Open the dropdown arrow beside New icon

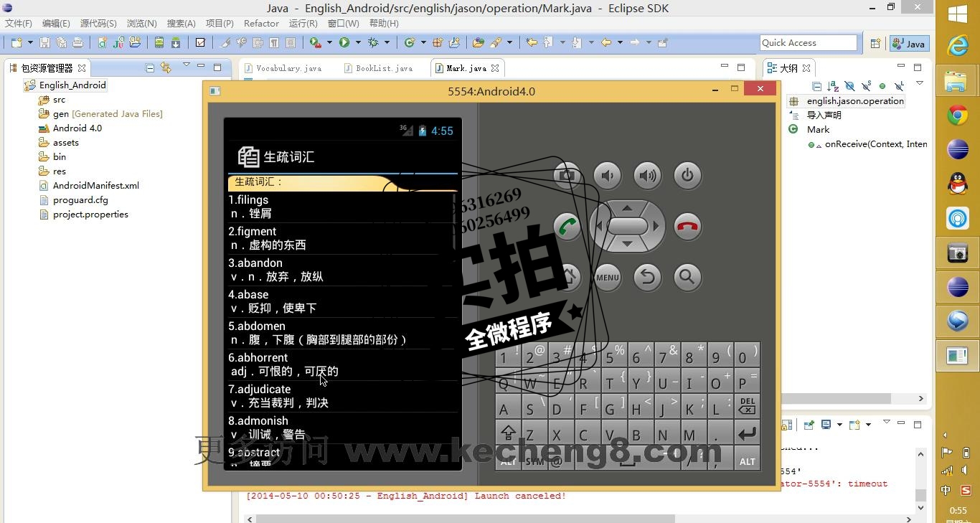pos(30,42)
